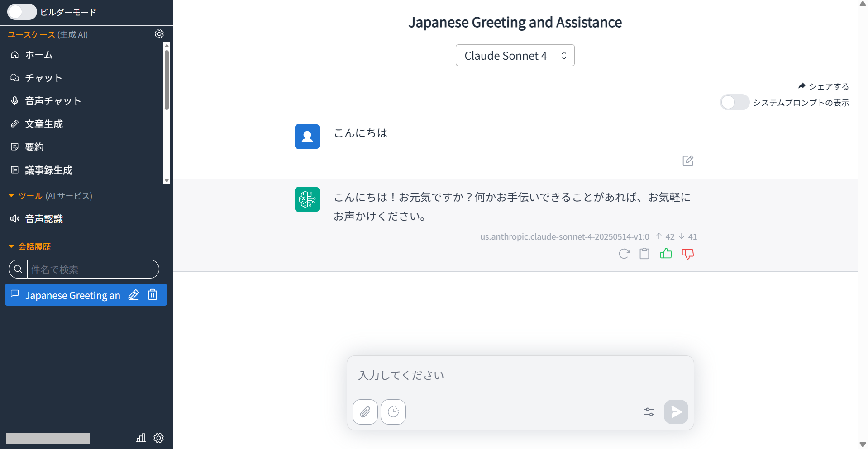
Task: Collapse the 会話履歴 section
Action: (x=12, y=246)
